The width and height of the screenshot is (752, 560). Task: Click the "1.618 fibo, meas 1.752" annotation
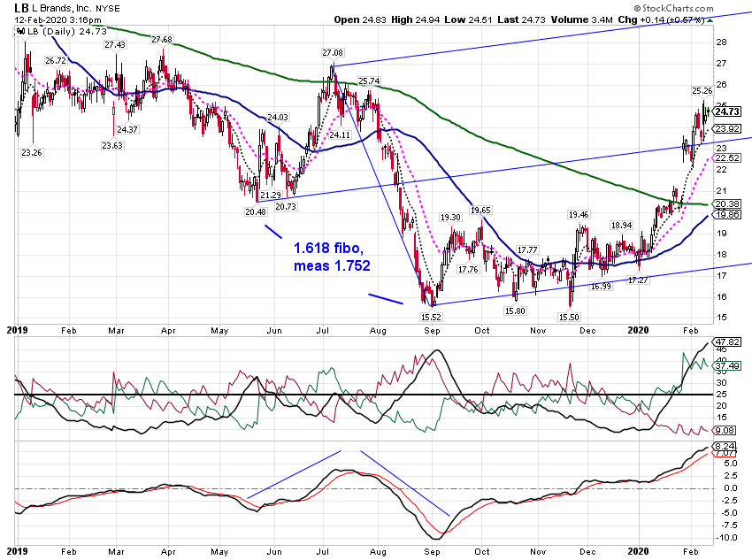332,257
